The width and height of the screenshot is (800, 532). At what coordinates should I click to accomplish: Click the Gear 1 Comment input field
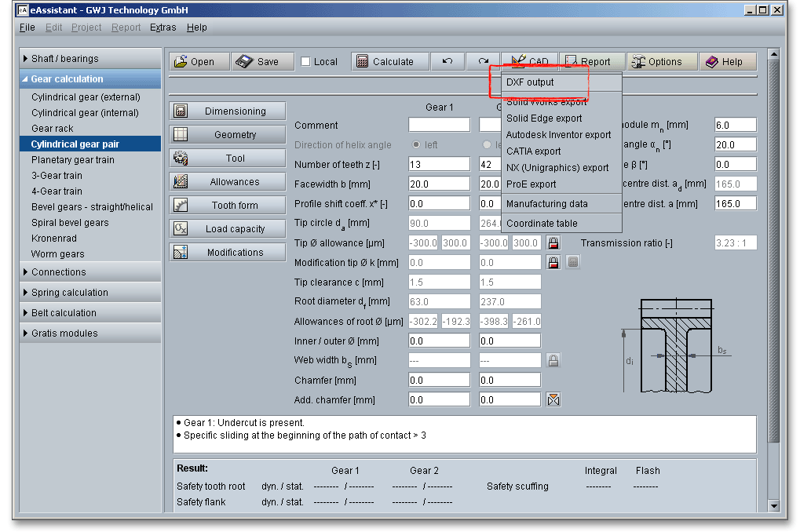point(439,126)
